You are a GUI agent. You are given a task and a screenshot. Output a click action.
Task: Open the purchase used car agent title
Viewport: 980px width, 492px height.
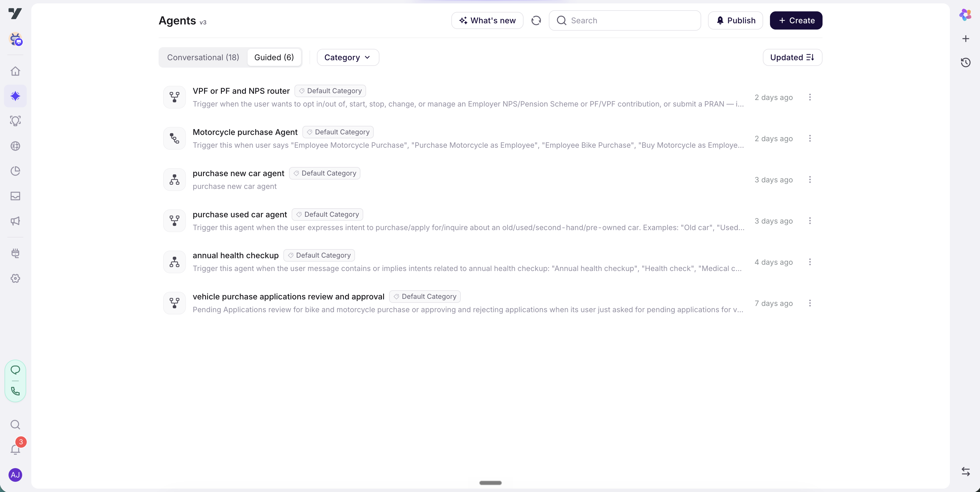240,214
